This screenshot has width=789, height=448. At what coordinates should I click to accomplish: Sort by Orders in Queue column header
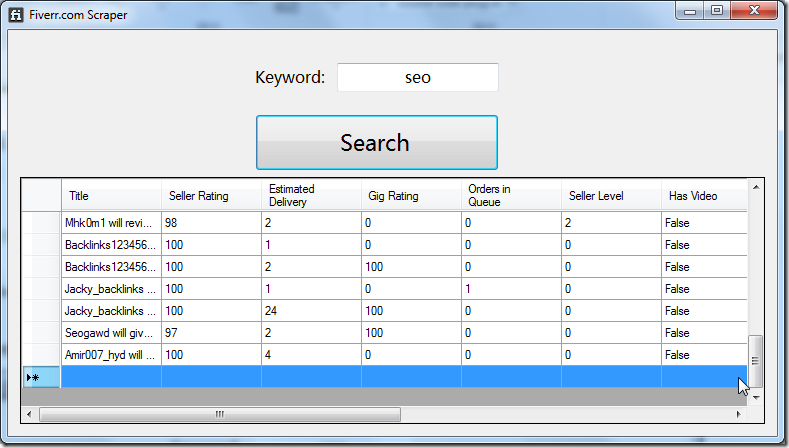pyautogui.click(x=511, y=195)
